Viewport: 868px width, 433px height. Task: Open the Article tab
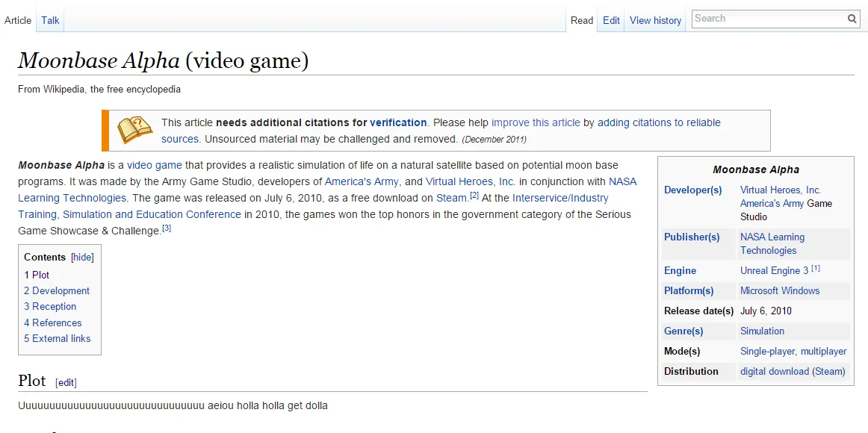pos(18,20)
